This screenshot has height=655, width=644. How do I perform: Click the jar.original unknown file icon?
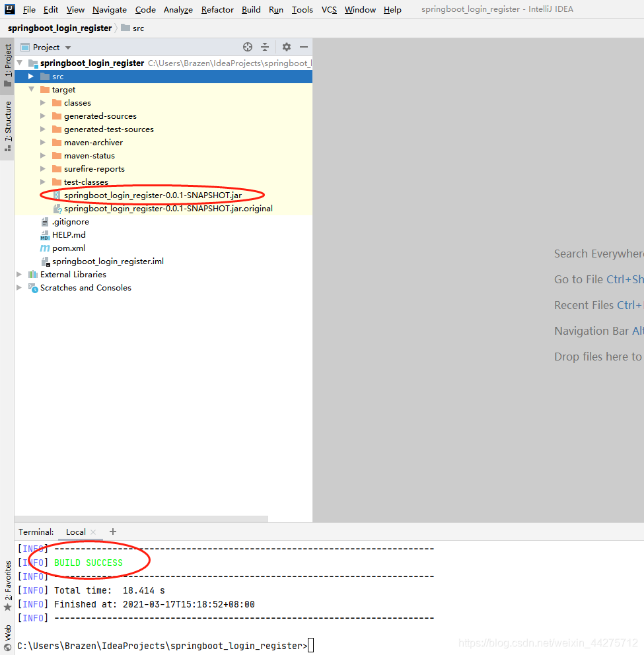[x=57, y=209]
